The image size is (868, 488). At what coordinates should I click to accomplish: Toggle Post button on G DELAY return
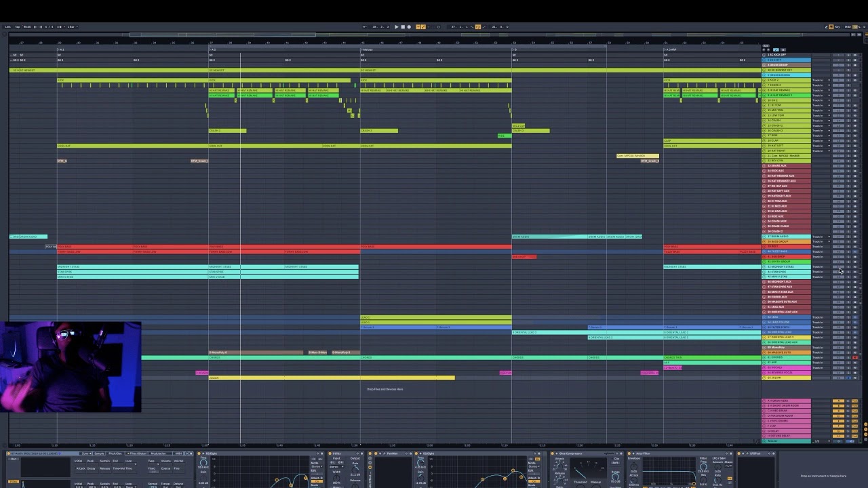[x=854, y=431]
